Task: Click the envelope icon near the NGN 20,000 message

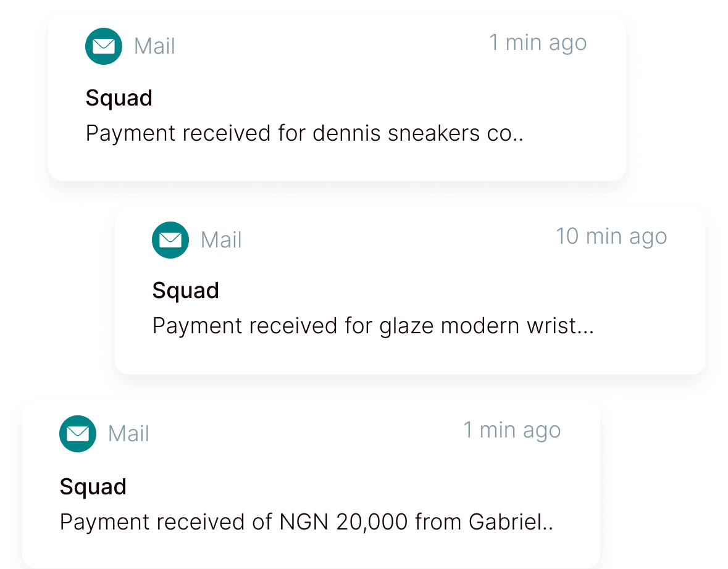Action: coord(77,434)
